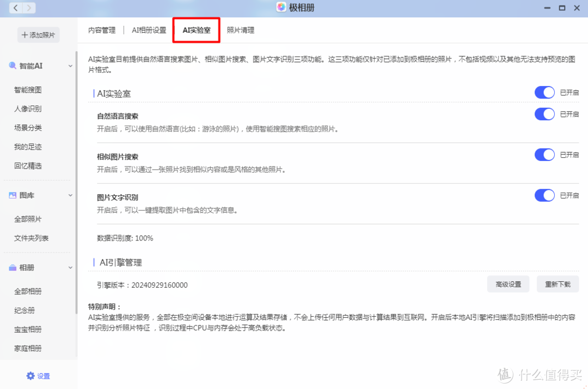Screen dimensions: 588x389
Task: Switch to the 内容管理 tab
Action: (101, 30)
